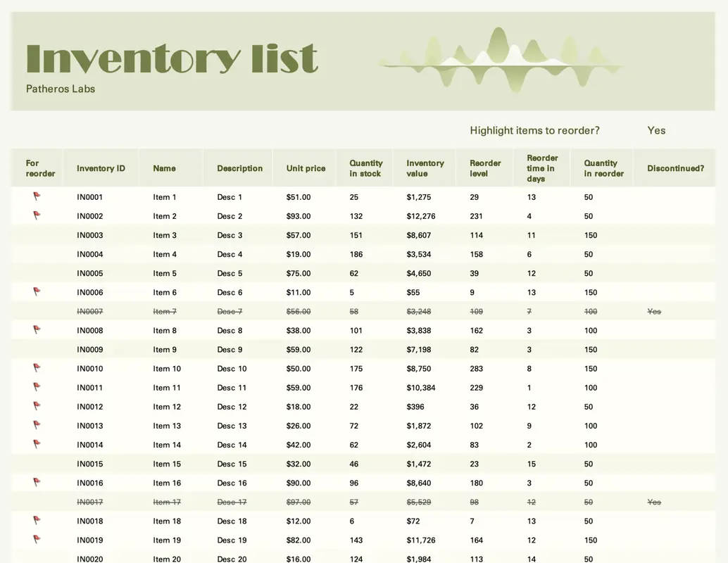Select the 'Inventory value' column header
The width and height of the screenshot is (728, 563).
click(x=425, y=168)
